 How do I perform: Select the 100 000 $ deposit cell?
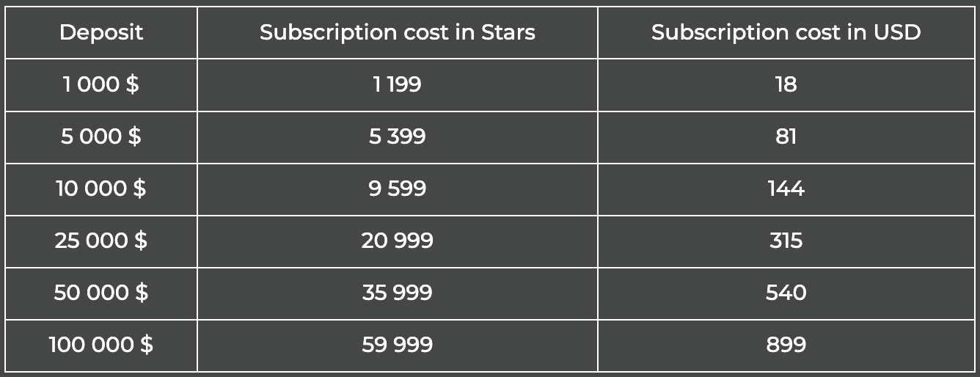point(101,345)
